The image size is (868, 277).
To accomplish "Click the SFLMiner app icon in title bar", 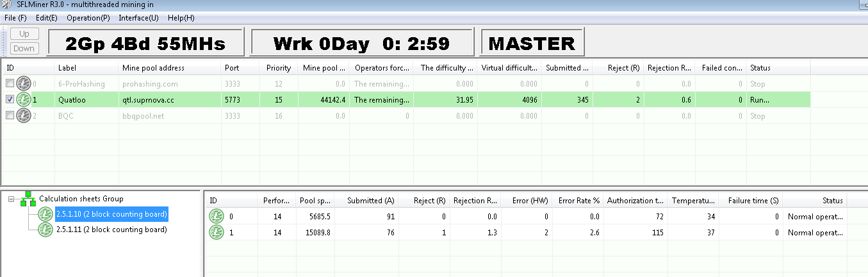I will 7,5.
